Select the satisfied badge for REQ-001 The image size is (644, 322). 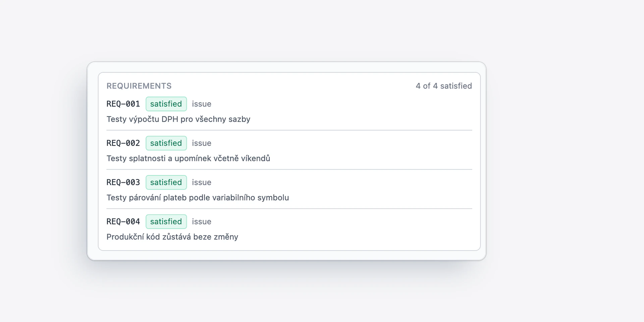(166, 104)
